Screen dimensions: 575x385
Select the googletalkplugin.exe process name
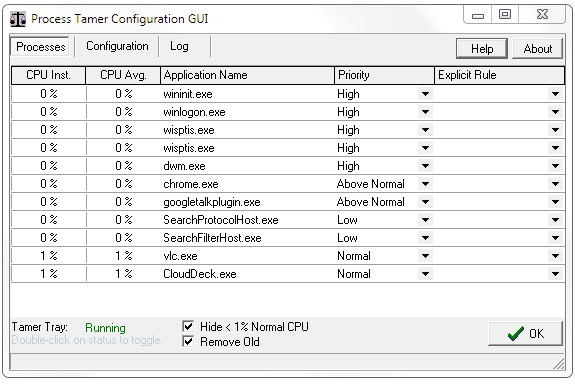(212, 202)
